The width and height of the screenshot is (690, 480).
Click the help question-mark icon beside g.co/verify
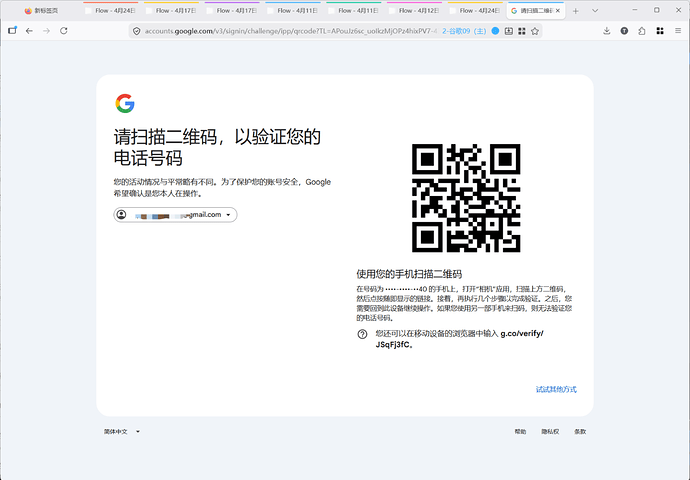coord(362,334)
